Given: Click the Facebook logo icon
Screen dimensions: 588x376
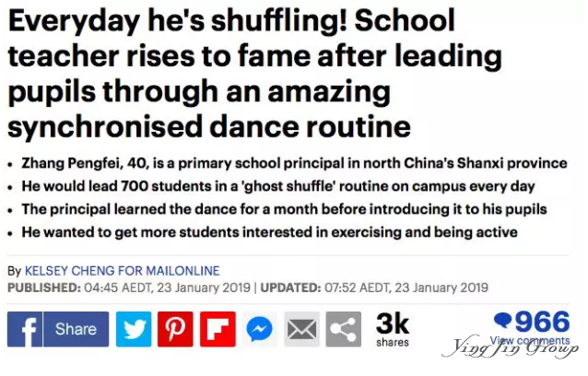Looking at the screenshot, I should [24, 329].
